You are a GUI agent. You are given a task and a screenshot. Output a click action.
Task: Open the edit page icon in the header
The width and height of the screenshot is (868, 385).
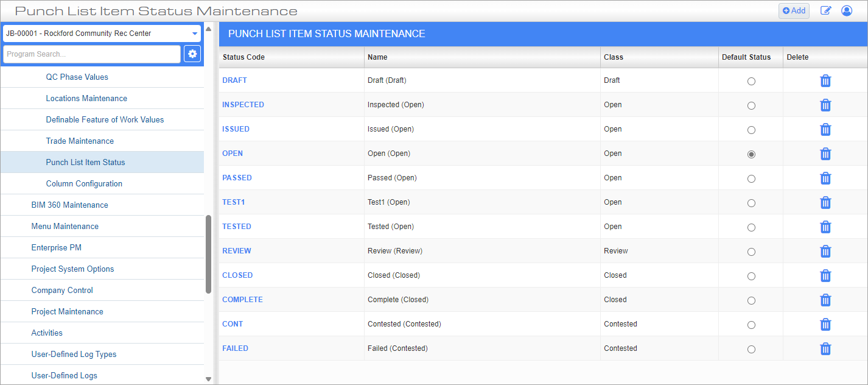825,10
